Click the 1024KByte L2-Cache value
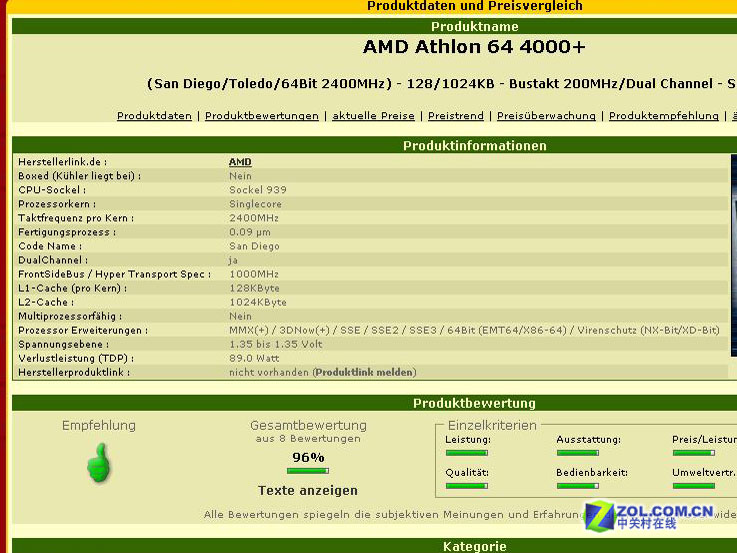This screenshot has width=737, height=553. point(258,302)
